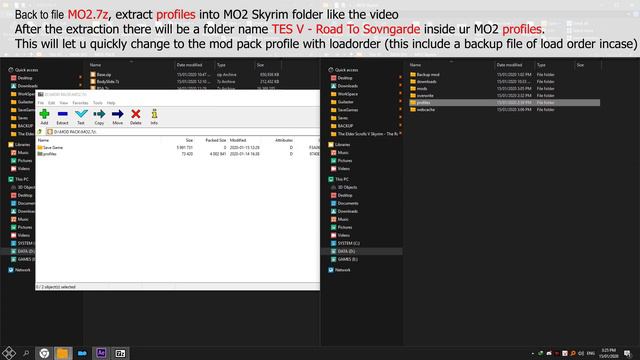Click Date modified header in right Explorer
Viewport: 640px width, 360px height.
pyautogui.click(x=509, y=65)
